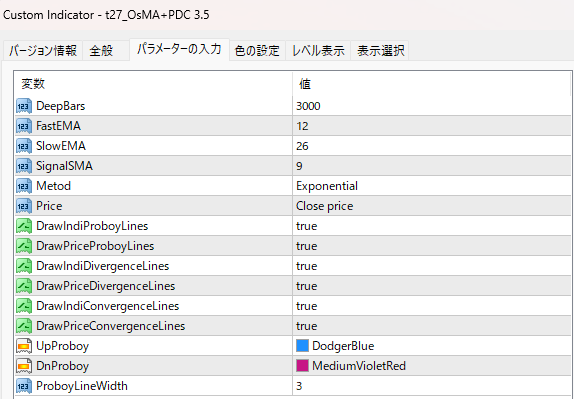
Task: Open the 表示選択 tab
Action: tap(380, 51)
